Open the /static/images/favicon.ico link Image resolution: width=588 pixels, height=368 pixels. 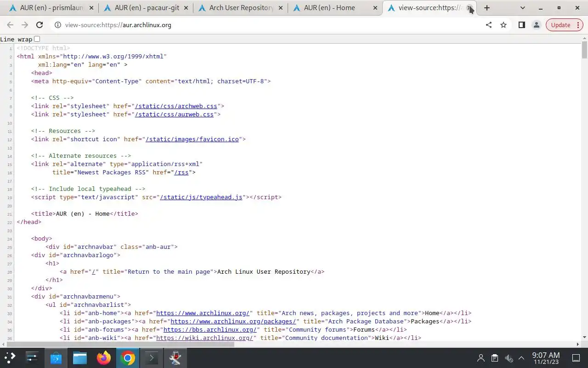click(x=192, y=139)
